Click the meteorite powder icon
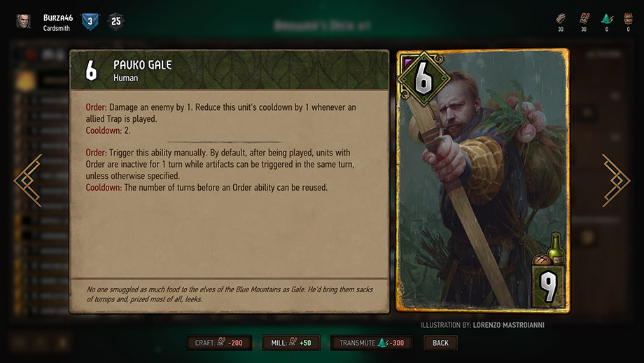This screenshot has width=644, height=363. click(x=607, y=18)
